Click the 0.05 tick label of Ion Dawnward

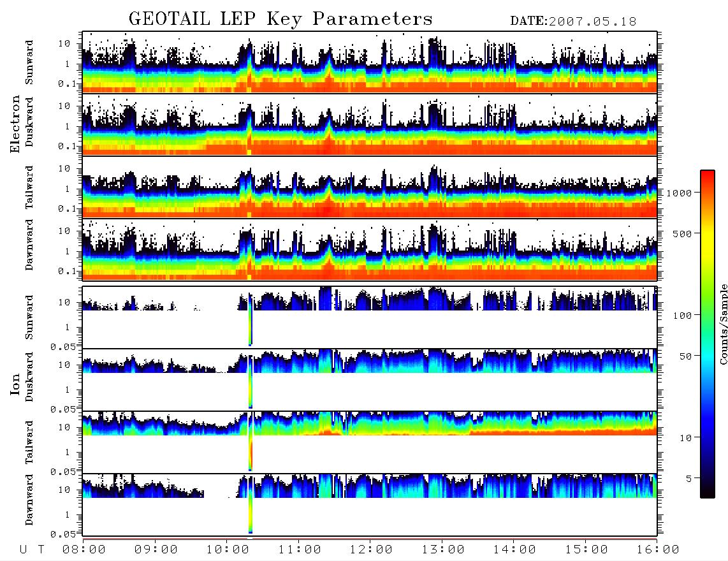(62, 534)
